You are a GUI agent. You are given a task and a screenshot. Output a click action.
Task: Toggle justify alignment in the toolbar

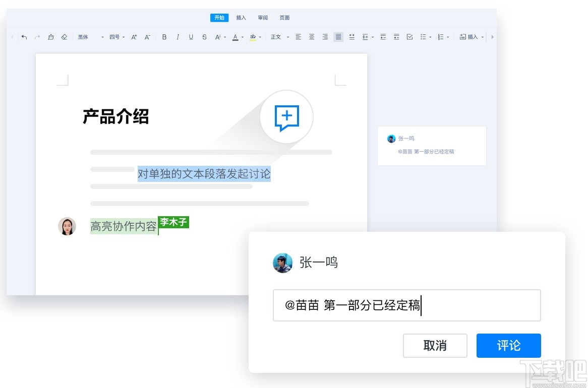338,36
